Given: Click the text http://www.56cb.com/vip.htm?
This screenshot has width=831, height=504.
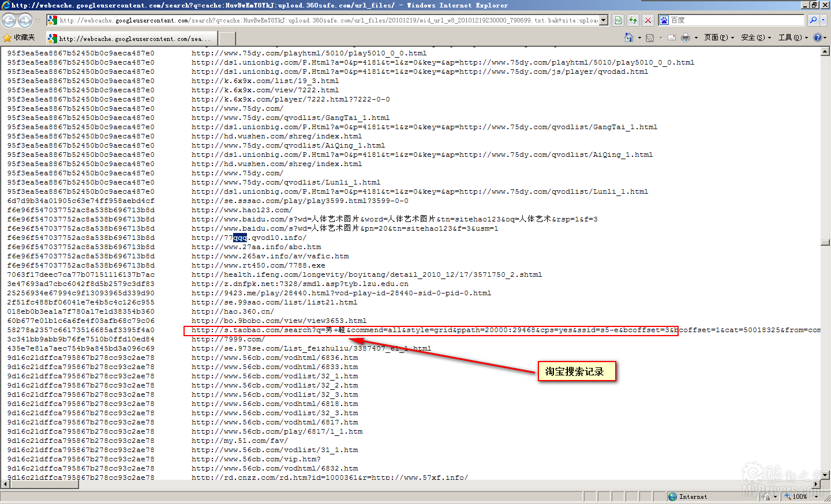Looking at the screenshot, I should coord(256,459).
